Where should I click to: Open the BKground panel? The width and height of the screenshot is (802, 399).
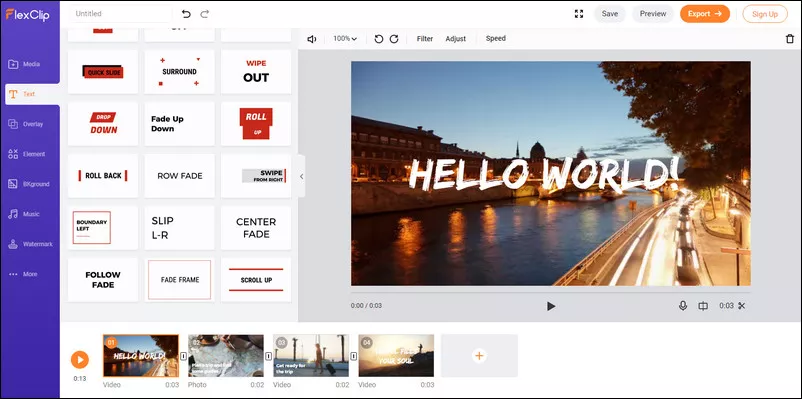(30, 184)
